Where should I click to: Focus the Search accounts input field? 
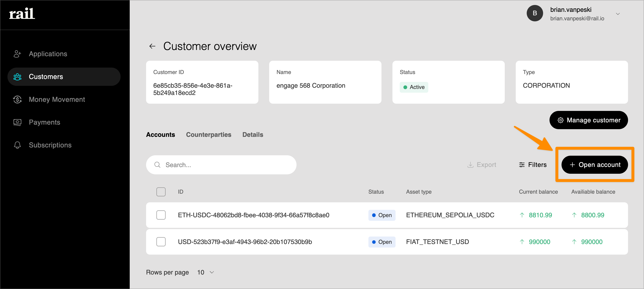(225, 165)
